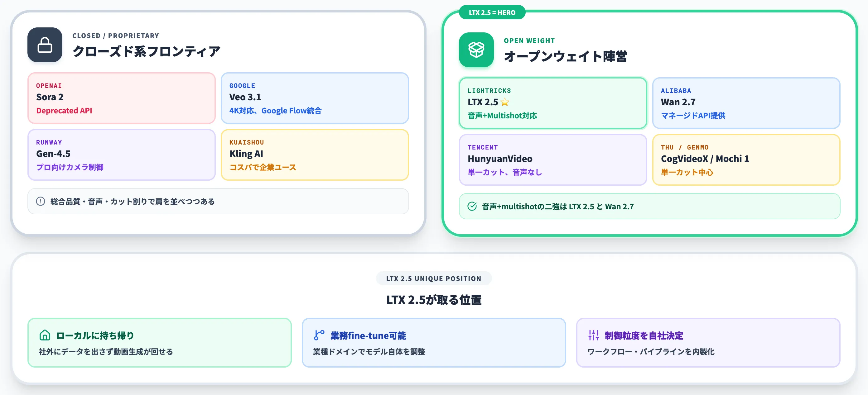Image resolution: width=868 pixels, height=395 pixels.
Task: Click the ALIBABA vendor label
Action: (676, 91)
